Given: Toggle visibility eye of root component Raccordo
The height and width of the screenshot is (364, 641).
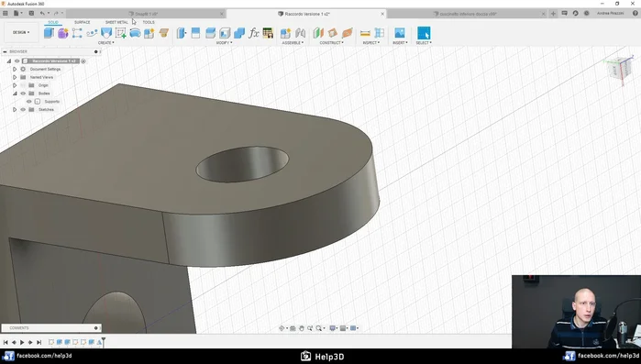Looking at the screenshot, I should click(17, 61).
